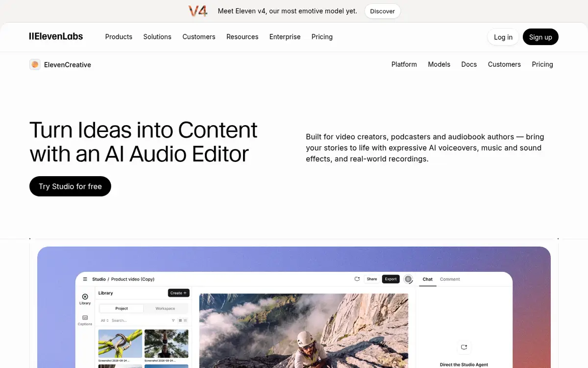This screenshot has height=368, width=588.
Task: Click the V4 logo in banner
Action: 198,11
